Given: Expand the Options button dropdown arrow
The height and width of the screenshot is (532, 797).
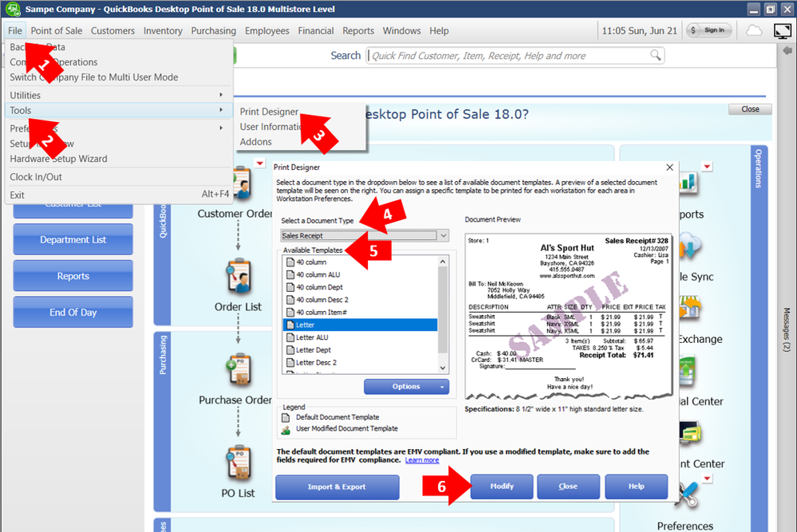Looking at the screenshot, I should 442,387.
